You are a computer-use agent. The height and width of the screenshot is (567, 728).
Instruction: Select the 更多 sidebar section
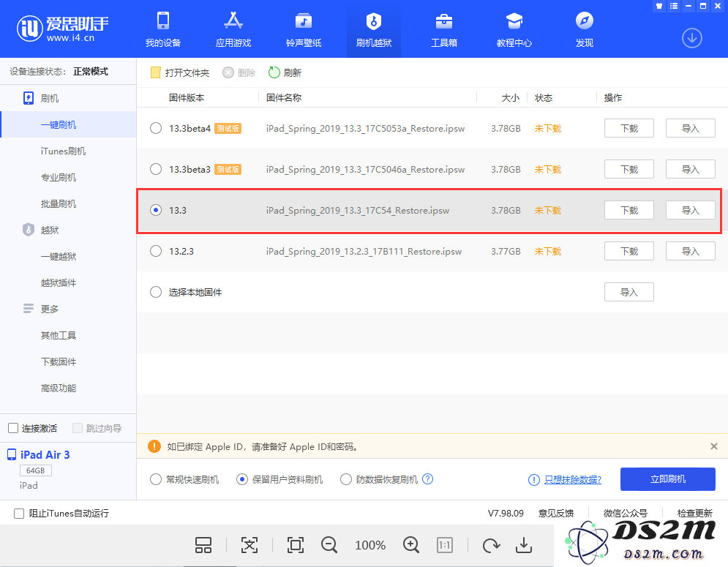tap(41, 309)
